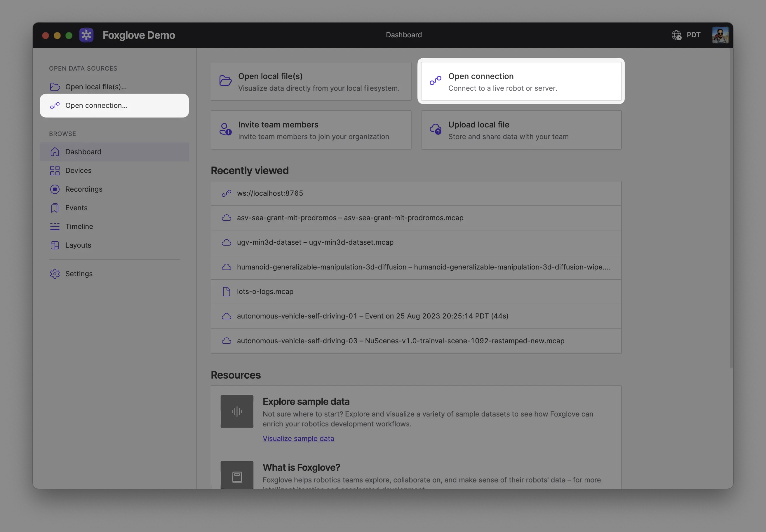Open Layouts from the sidebar
Screen dimensions: 766x532
(x=78, y=245)
